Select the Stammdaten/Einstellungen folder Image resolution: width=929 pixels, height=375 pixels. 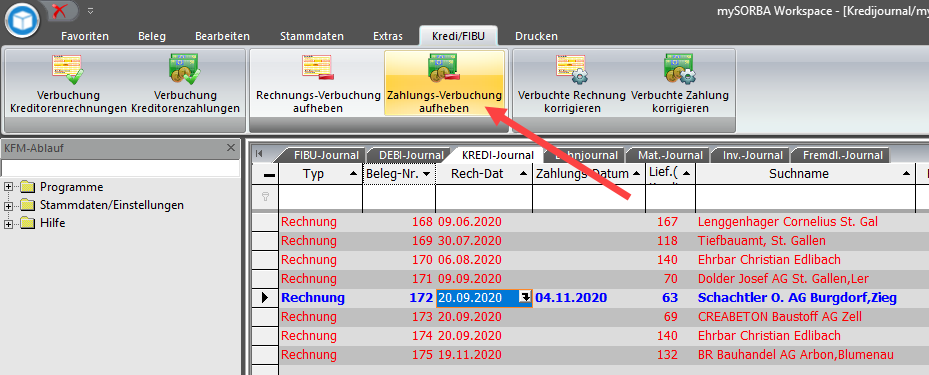point(102,206)
